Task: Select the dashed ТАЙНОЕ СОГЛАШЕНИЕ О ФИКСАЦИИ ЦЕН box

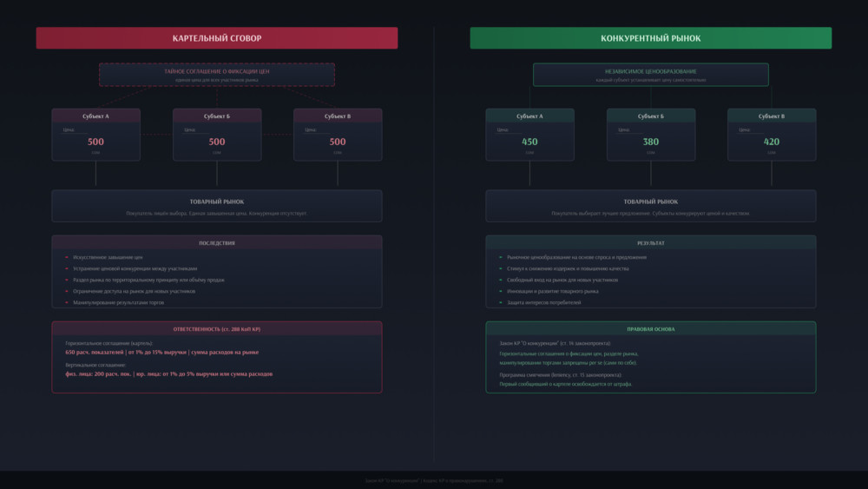Action: [217, 75]
